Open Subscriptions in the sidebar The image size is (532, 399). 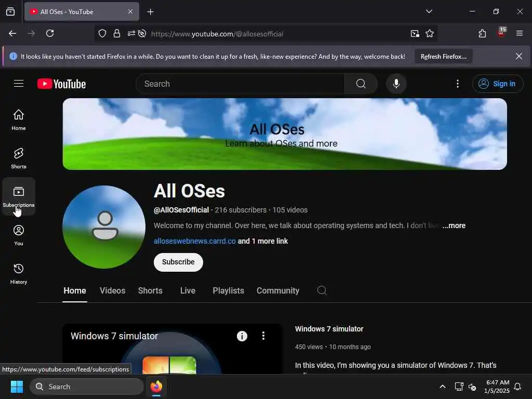coord(19,196)
